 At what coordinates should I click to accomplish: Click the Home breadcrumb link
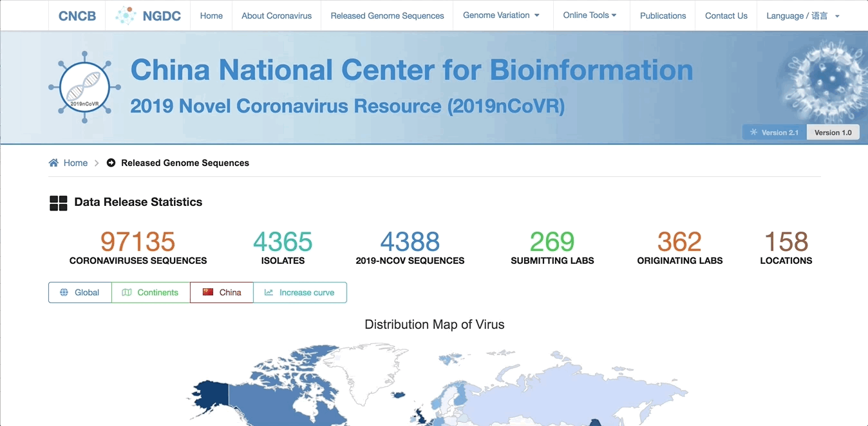click(75, 163)
